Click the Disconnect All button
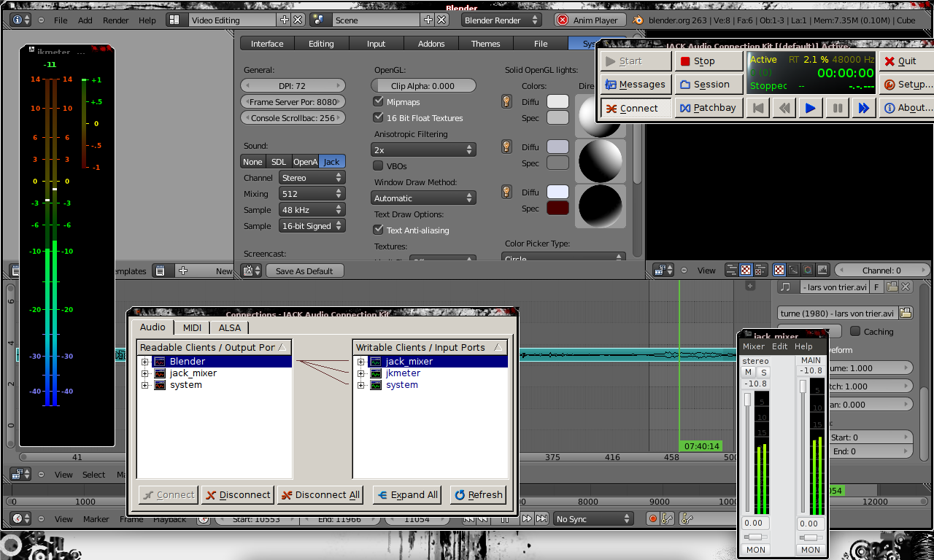This screenshot has width=934, height=560. pyautogui.click(x=320, y=494)
